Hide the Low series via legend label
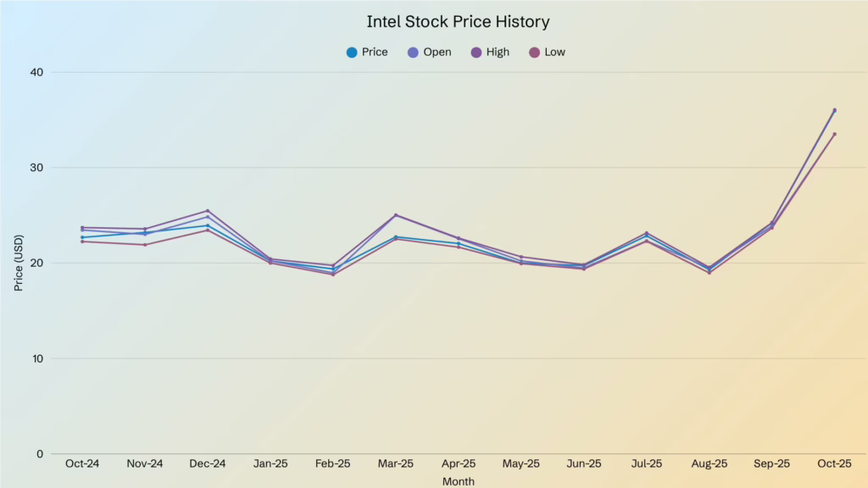The width and height of the screenshot is (868, 488). click(555, 53)
